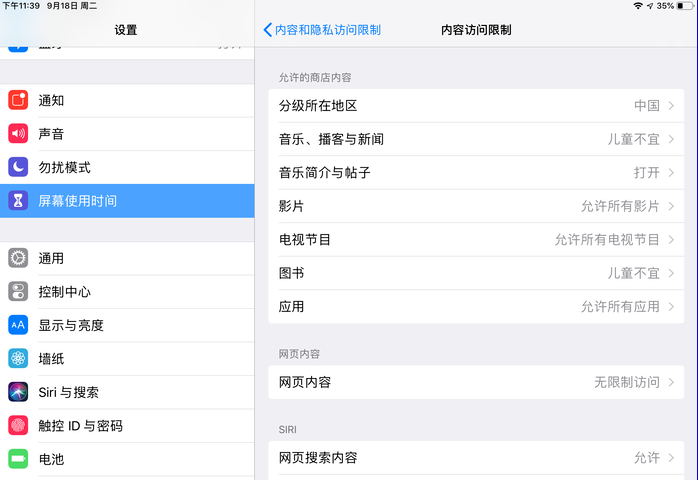Open 应用 restriction label
Viewport: 698px width, 480px height.
click(292, 306)
